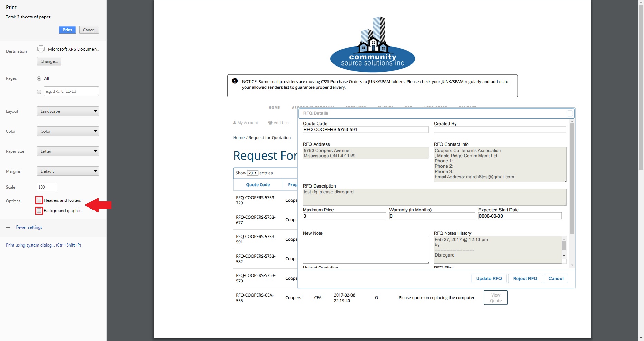Click the My Account user icon
The height and width of the screenshot is (341, 644).
[x=235, y=123]
